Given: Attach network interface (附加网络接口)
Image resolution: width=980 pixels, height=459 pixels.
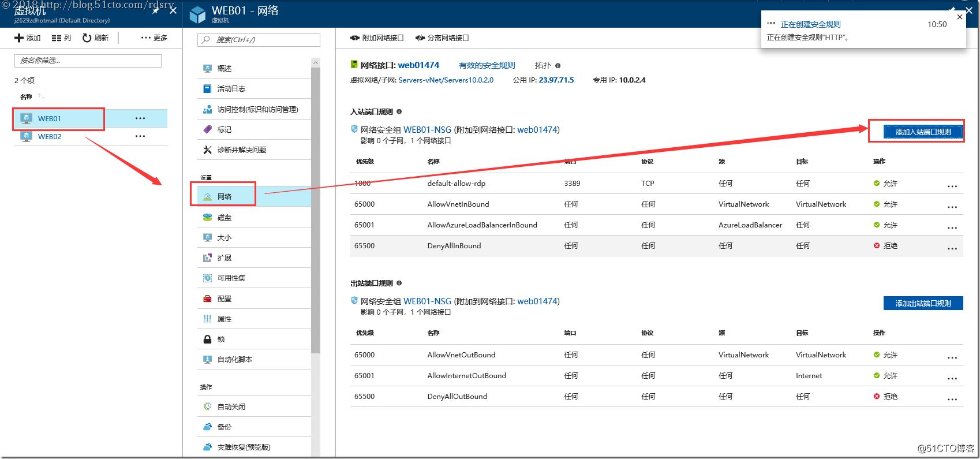Looking at the screenshot, I should (x=377, y=38).
